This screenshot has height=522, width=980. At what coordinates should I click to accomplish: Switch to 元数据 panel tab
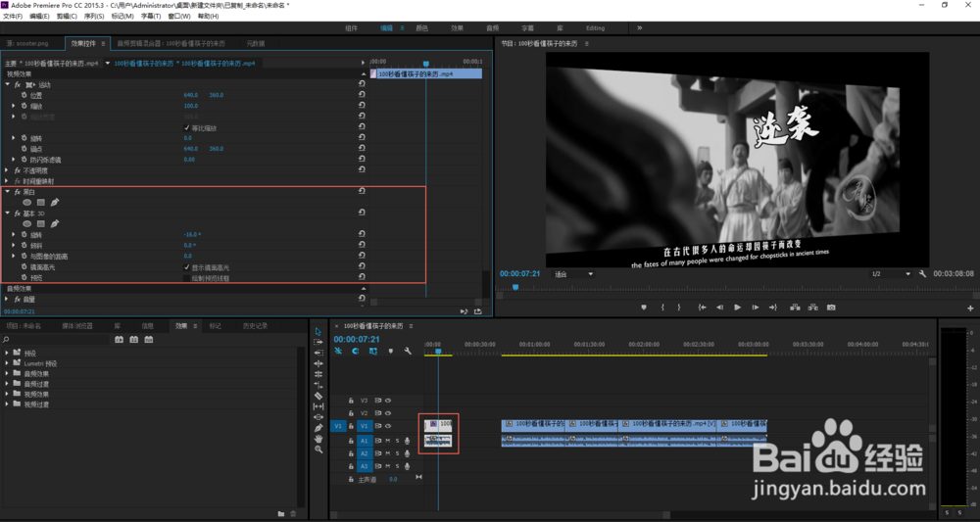(x=255, y=44)
